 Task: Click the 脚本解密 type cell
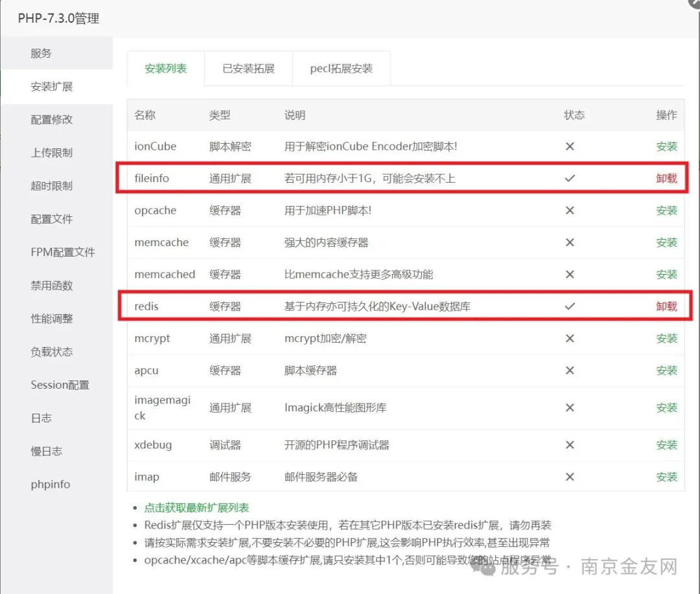coord(230,146)
